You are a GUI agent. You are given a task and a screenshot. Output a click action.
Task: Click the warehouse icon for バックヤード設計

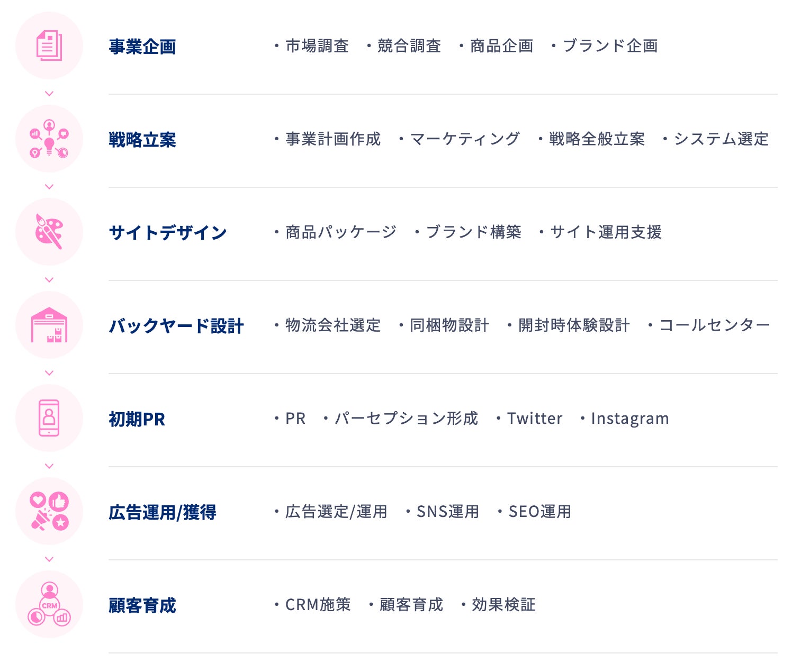click(49, 325)
